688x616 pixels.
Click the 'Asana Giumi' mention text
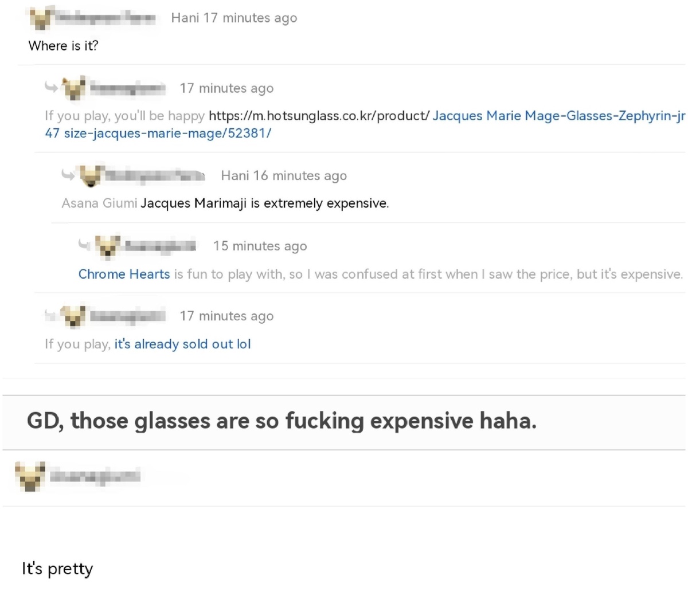pyautogui.click(x=99, y=203)
